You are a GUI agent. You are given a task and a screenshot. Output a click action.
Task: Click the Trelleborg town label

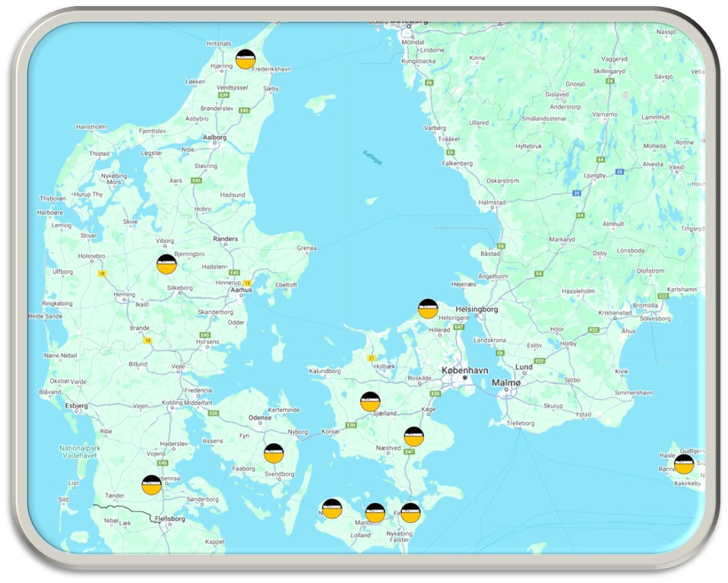521,423
